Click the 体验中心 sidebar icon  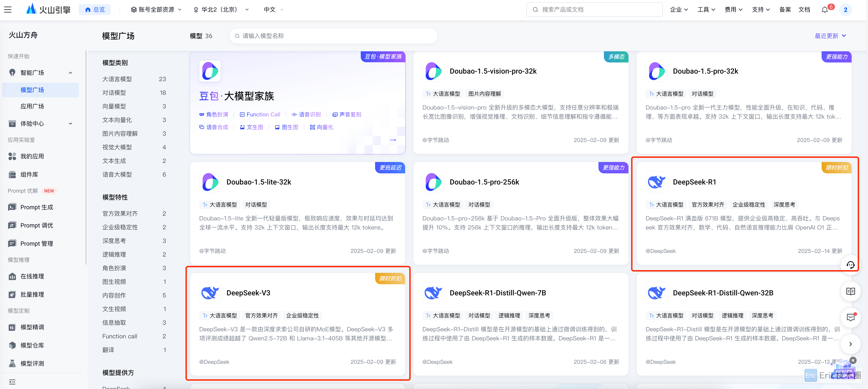pos(12,124)
